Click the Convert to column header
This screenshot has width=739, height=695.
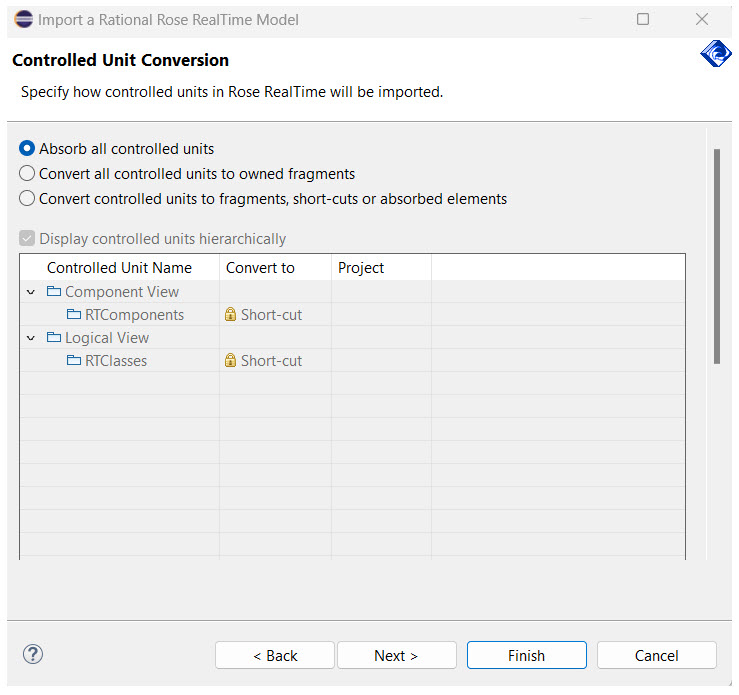(x=260, y=268)
